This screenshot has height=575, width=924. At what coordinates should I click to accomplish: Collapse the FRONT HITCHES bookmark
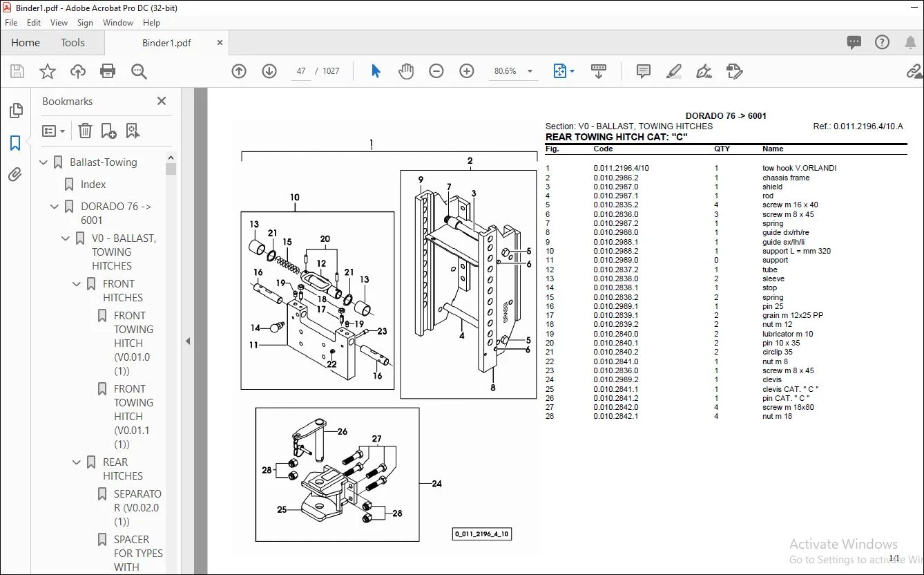click(77, 284)
